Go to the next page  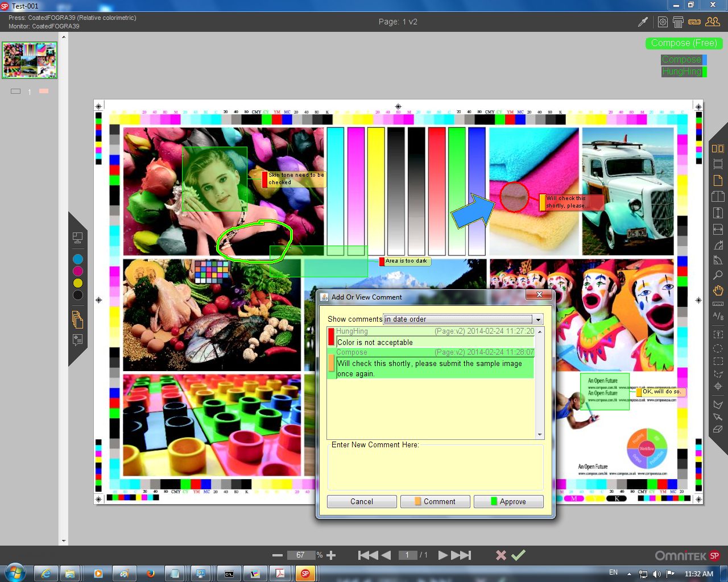tap(443, 555)
